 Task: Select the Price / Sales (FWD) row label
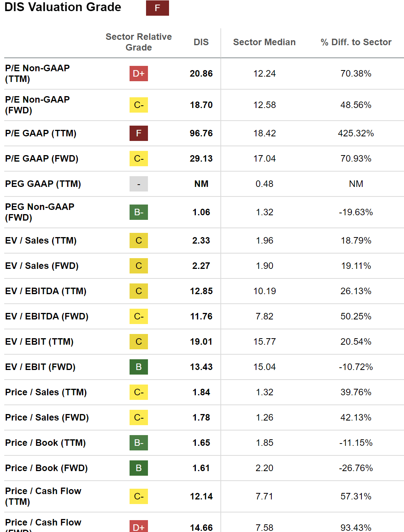pos(47,417)
